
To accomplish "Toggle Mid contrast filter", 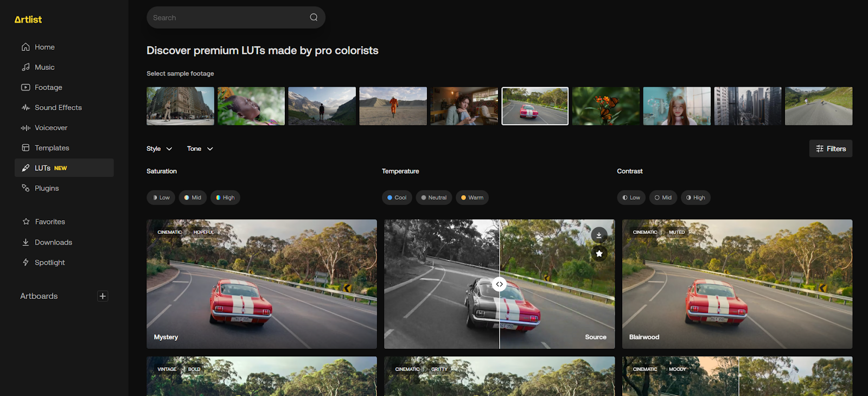I will 663,197.
